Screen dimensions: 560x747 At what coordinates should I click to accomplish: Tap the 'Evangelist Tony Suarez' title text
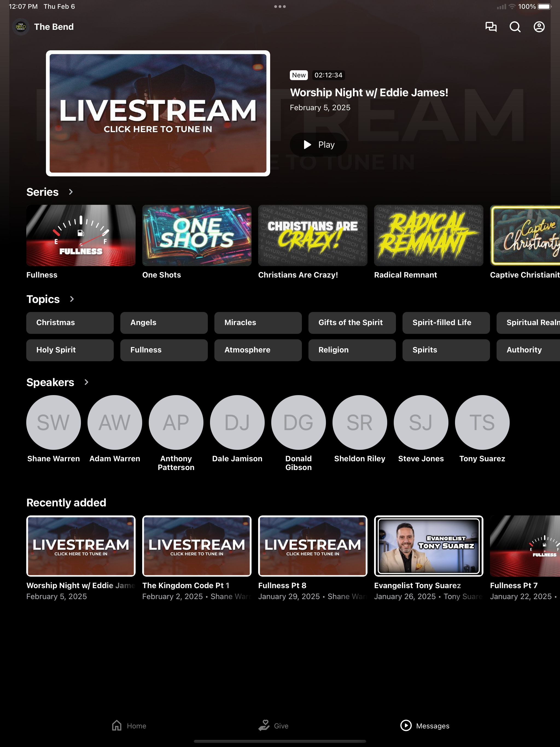pyautogui.click(x=418, y=586)
